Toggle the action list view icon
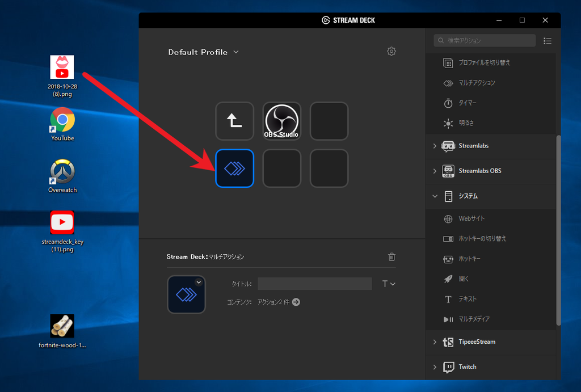Viewport: 581px width, 392px height. coord(548,41)
